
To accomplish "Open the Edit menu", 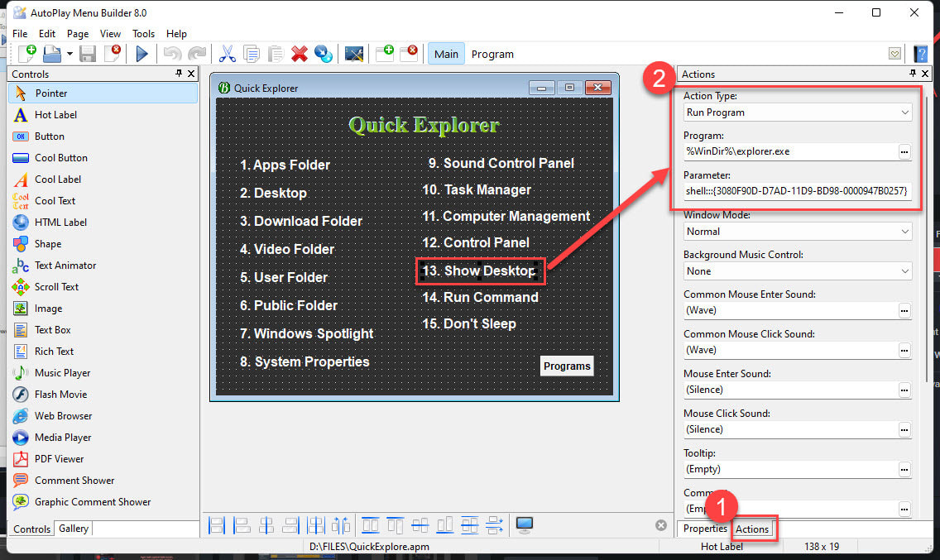I will click(x=47, y=34).
